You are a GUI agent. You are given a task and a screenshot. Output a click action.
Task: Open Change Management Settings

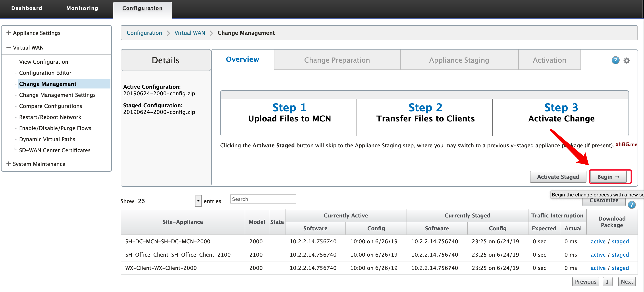(x=57, y=95)
